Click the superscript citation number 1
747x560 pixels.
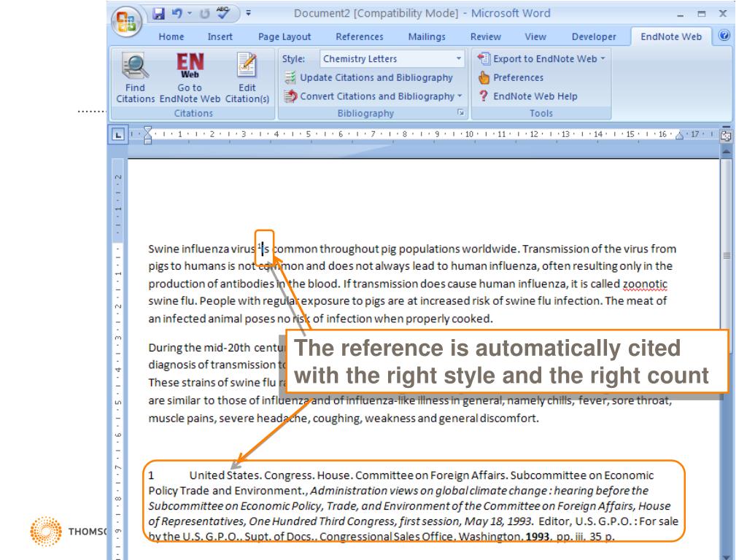260,246
